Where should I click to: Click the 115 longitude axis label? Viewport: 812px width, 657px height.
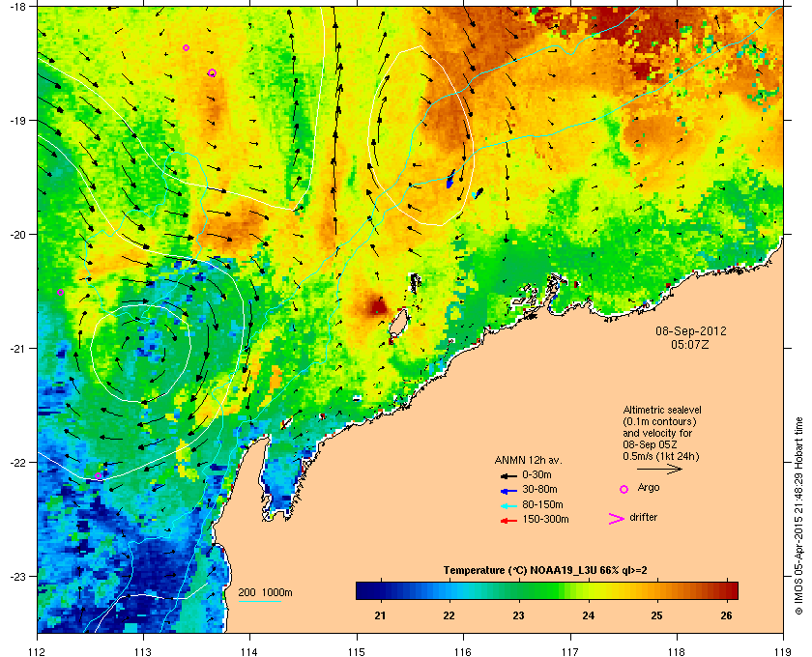tap(357, 651)
